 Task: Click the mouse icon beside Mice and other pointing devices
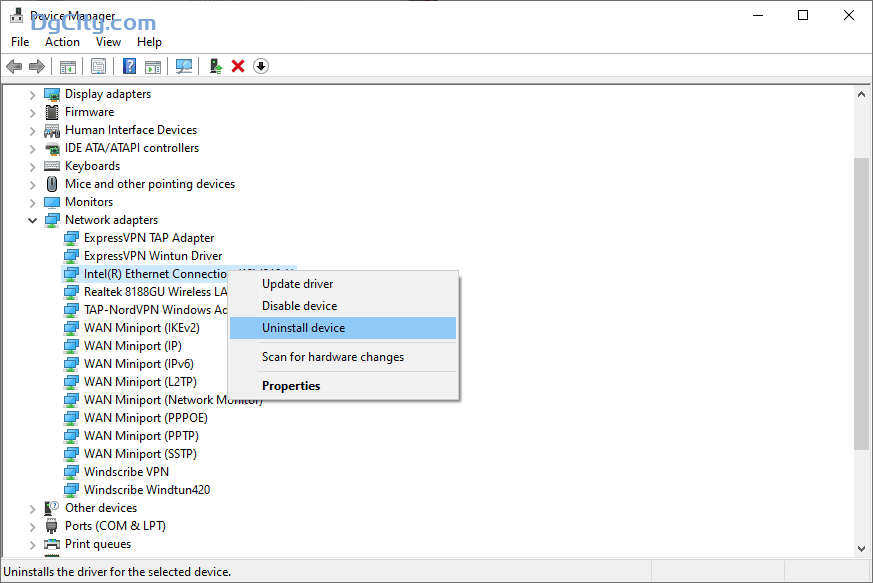(x=52, y=184)
